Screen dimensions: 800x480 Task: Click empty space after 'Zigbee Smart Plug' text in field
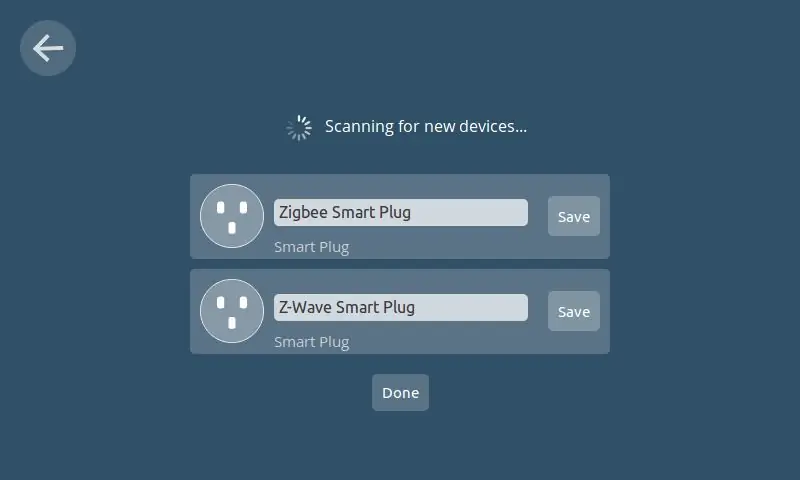point(469,213)
